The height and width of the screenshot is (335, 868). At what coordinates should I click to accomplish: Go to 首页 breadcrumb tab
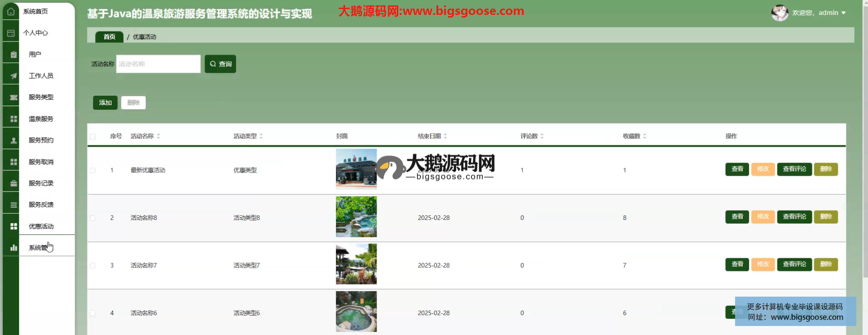pyautogui.click(x=109, y=37)
